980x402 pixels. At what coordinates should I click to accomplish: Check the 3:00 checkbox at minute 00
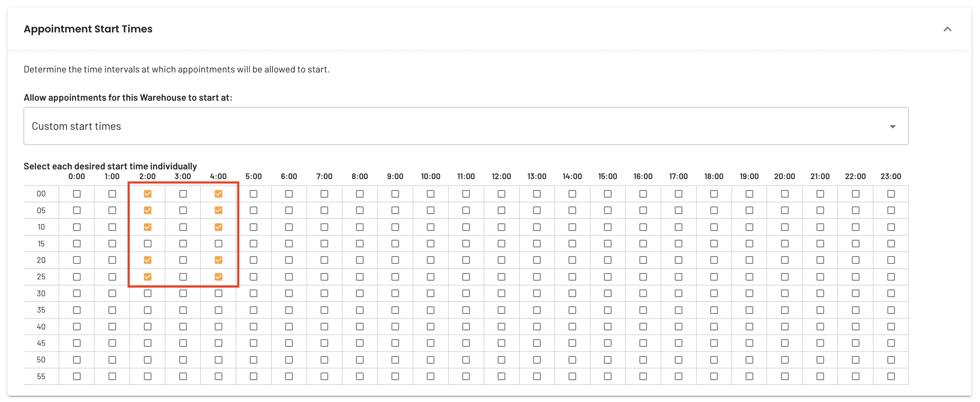coord(183,194)
